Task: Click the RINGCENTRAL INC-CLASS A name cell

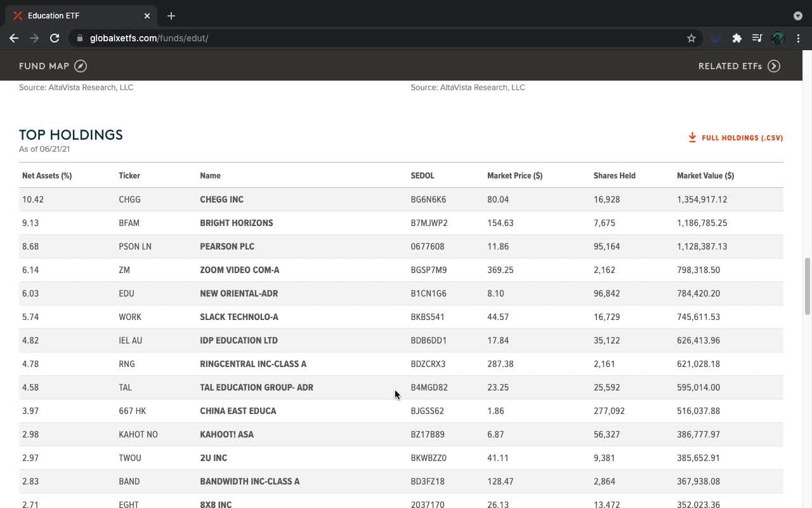Action: click(x=253, y=364)
